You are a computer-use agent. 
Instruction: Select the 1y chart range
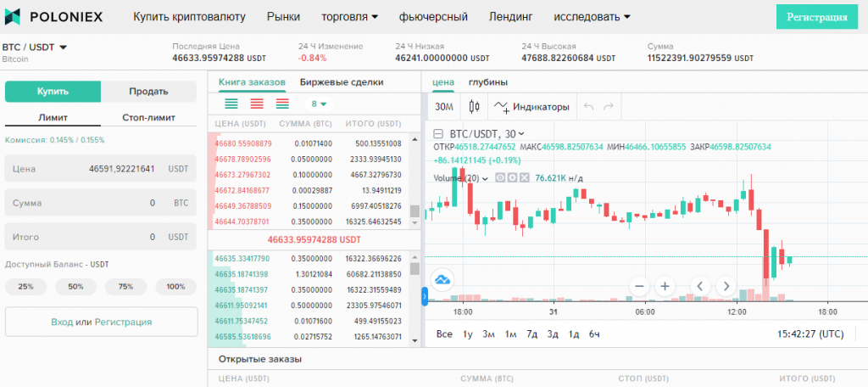[468, 334]
